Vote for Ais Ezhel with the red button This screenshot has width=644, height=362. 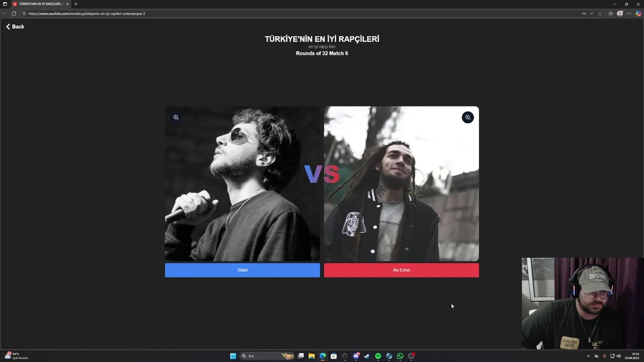tap(401, 270)
